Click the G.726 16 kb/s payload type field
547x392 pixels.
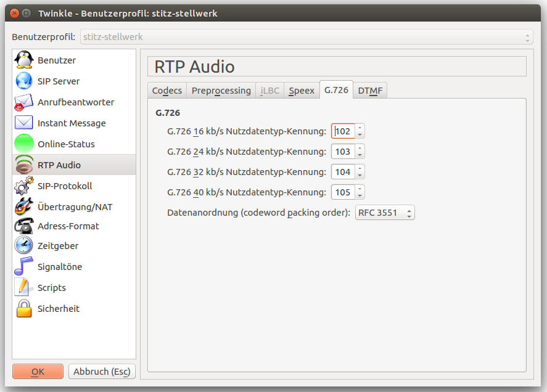343,131
